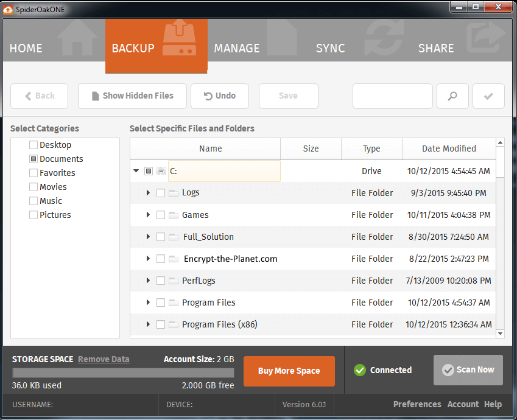Viewport: 517px width, 420px height.
Task: Sort by the Type column header
Action: pos(371,149)
